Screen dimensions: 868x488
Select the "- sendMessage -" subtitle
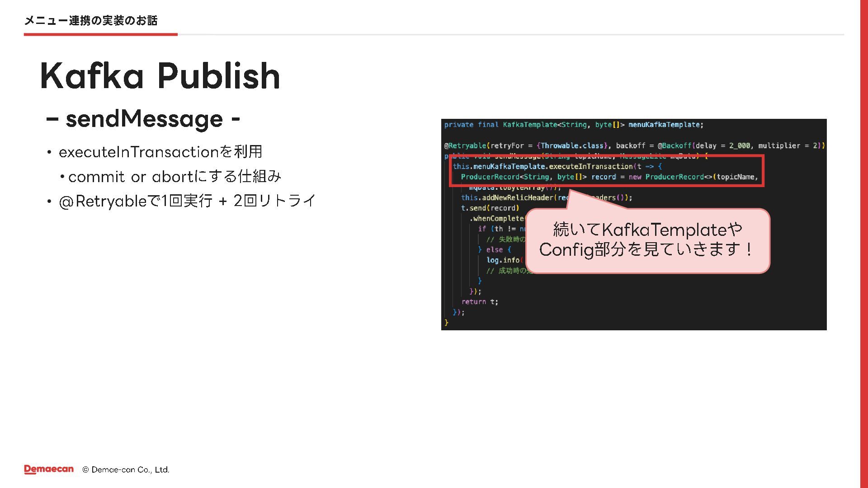point(143,119)
